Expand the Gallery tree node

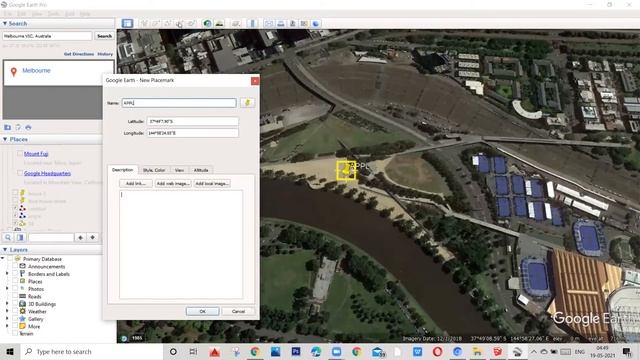coord(7,319)
